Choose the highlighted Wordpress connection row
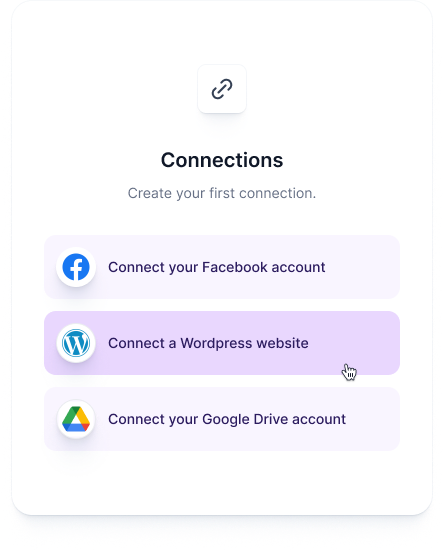Viewport: 444px width, 551px height. 222,343
